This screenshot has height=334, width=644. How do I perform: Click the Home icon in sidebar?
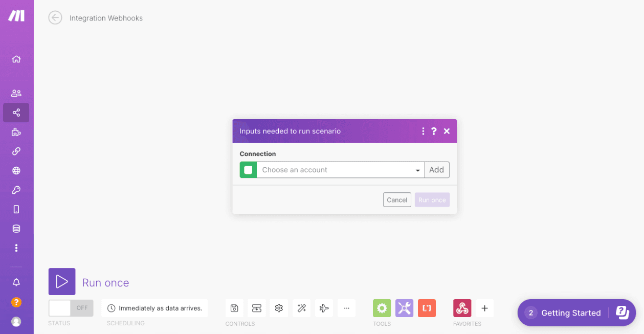pos(16,59)
